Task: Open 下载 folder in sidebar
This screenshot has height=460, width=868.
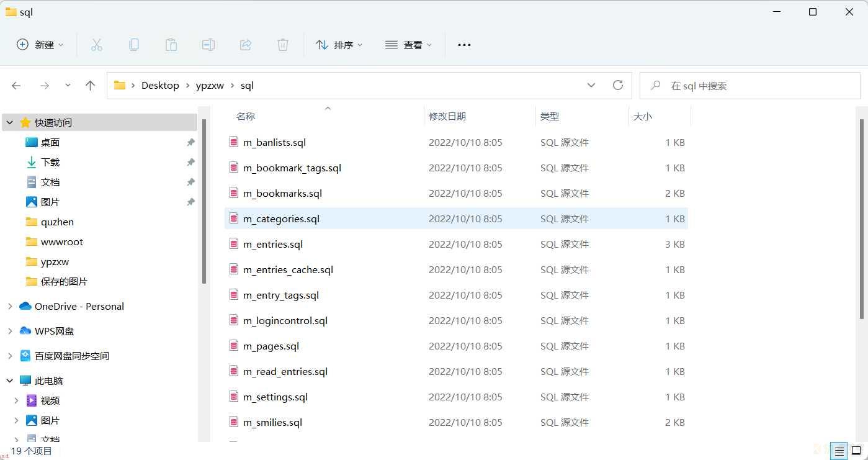Action: click(x=50, y=162)
